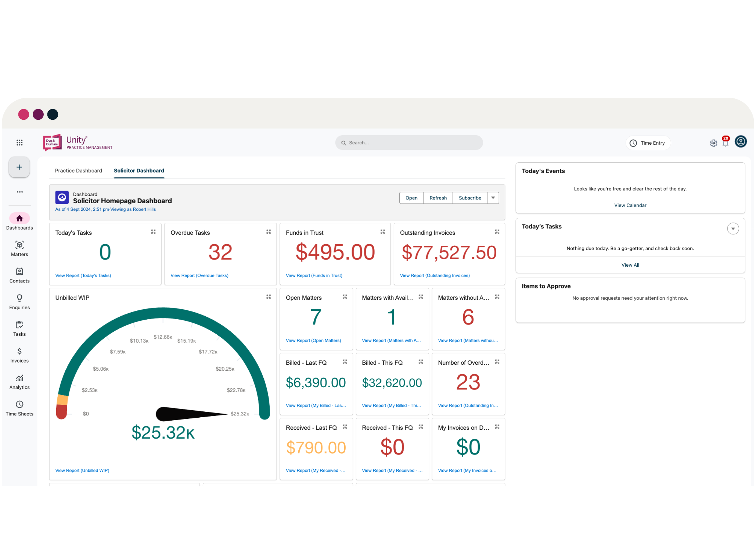Open the Matters section in sidebar

[19, 248]
